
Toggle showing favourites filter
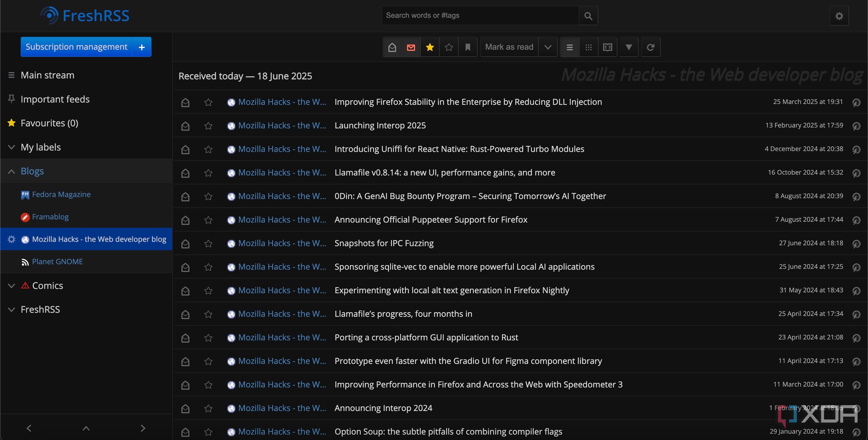coord(430,47)
